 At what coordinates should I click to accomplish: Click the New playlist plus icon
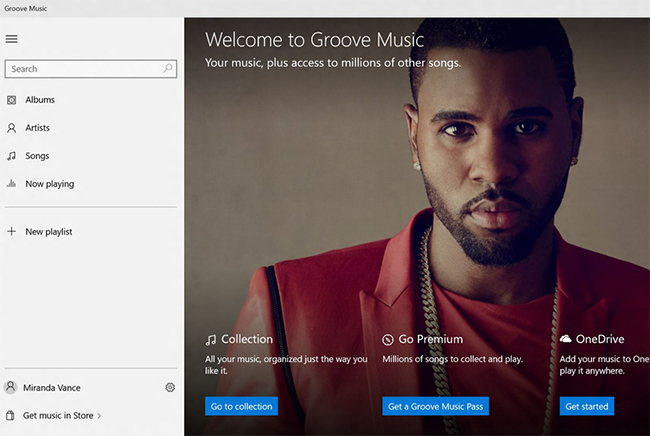12,232
